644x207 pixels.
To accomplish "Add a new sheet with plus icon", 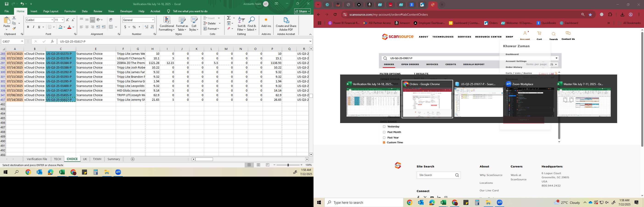I will (133, 159).
